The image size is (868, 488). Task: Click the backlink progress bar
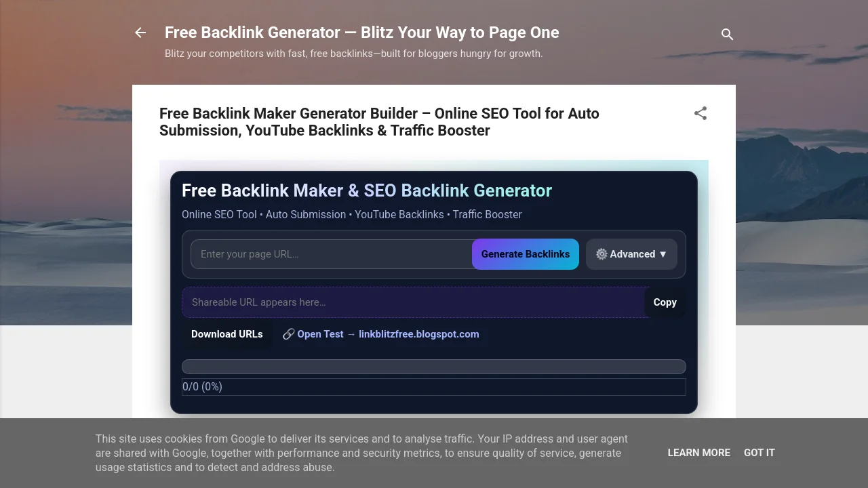pyautogui.click(x=434, y=367)
